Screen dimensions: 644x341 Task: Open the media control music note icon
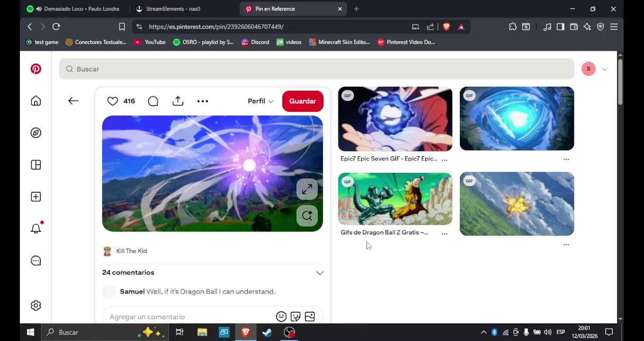[x=547, y=27]
